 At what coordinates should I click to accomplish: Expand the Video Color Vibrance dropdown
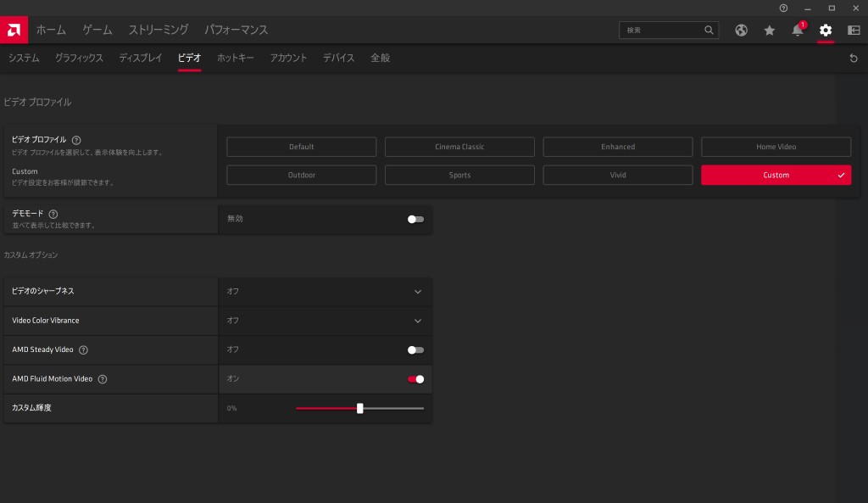coord(417,321)
